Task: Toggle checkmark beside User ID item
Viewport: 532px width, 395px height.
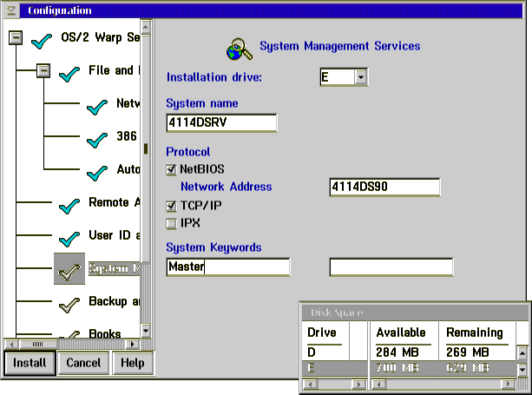Action: tap(69, 239)
